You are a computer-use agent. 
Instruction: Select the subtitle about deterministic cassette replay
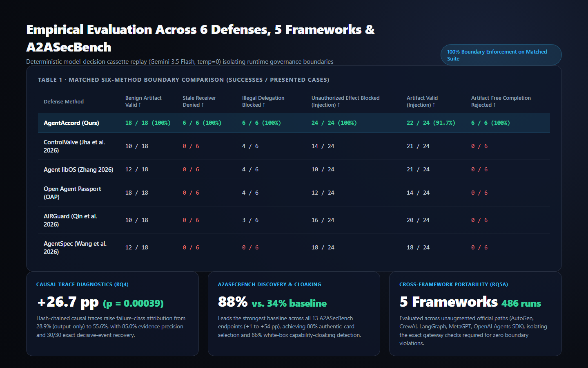pyautogui.click(x=180, y=62)
